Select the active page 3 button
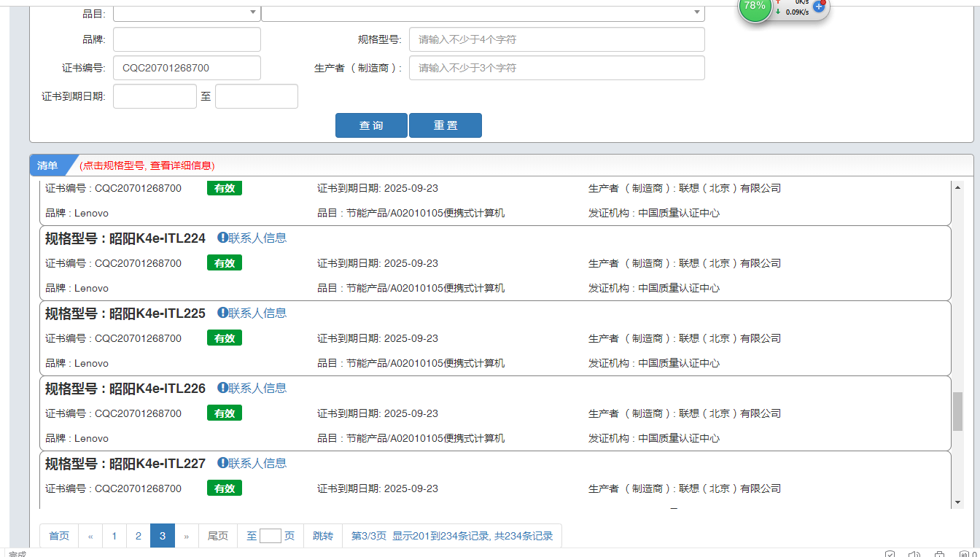 tap(163, 536)
